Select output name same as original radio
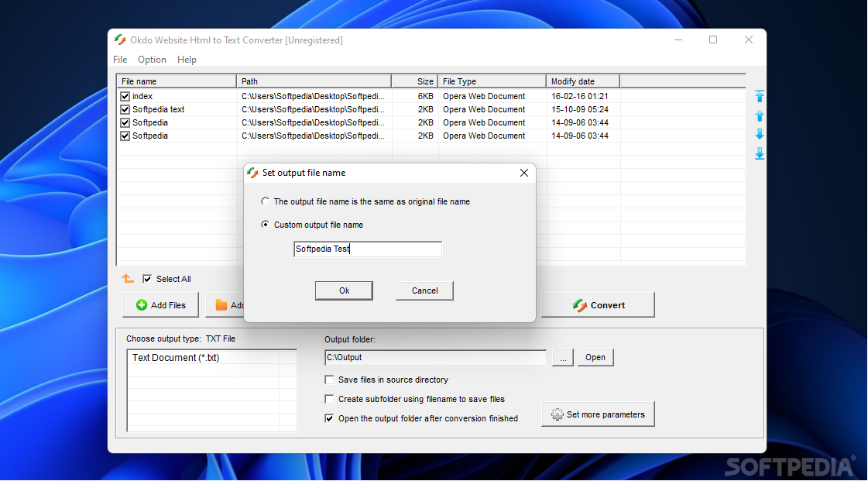This screenshot has height=488, width=868. tap(265, 201)
